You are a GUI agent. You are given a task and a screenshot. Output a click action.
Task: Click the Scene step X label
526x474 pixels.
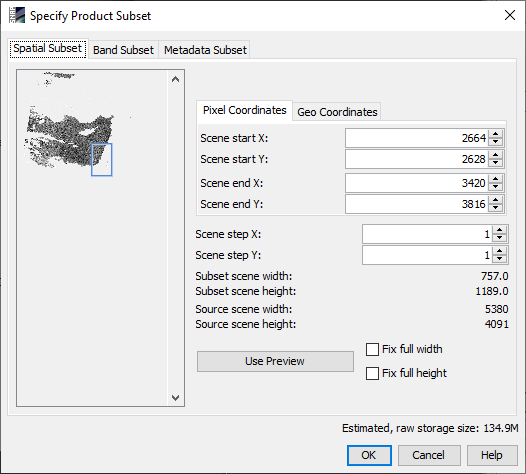click(228, 234)
